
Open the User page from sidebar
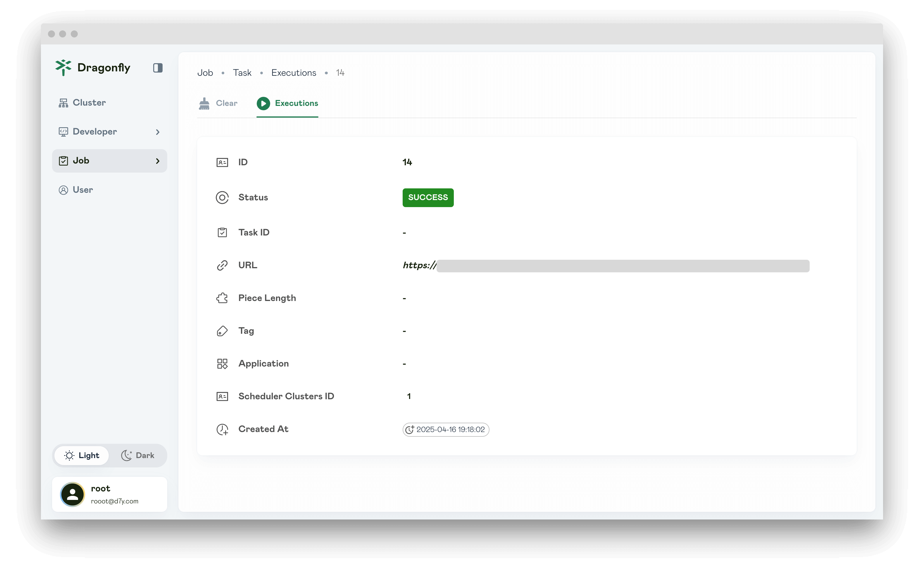[109, 190]
